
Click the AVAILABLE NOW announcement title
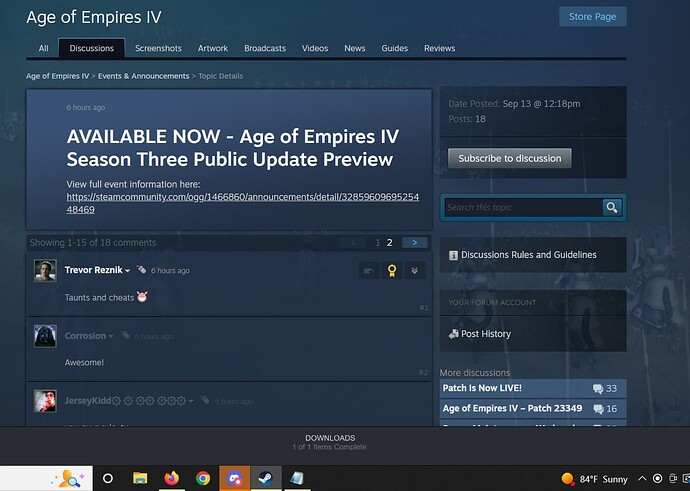(x=233, y=148)
